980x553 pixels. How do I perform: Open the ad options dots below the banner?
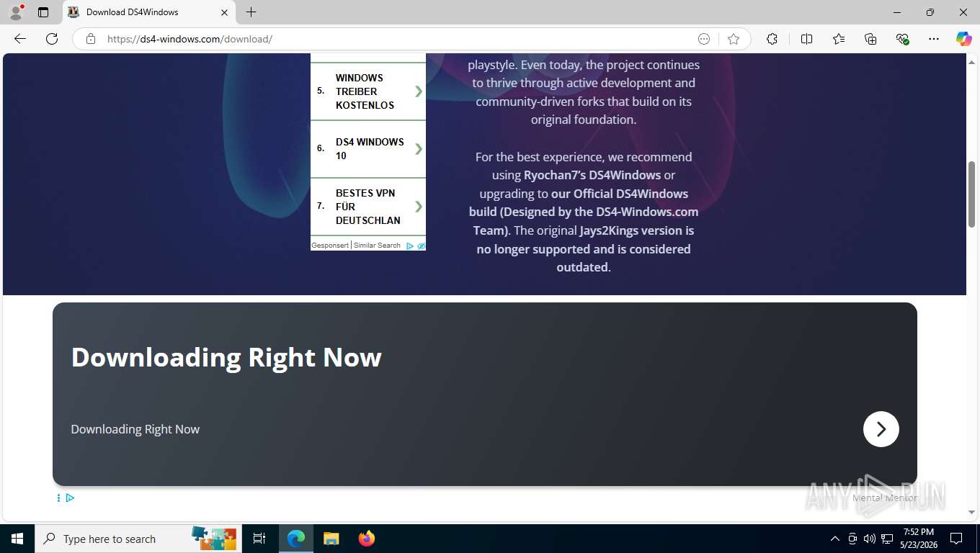pyautogui.click(x=58, y=498)
